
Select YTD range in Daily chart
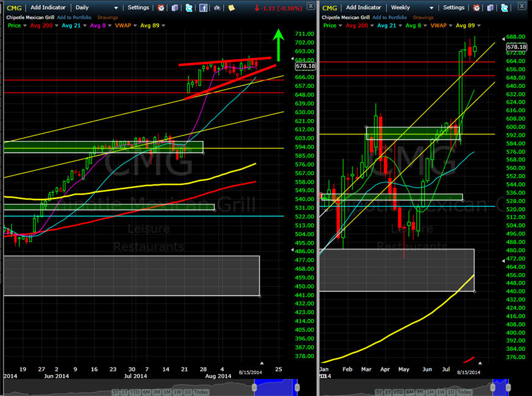coord(135,392)
